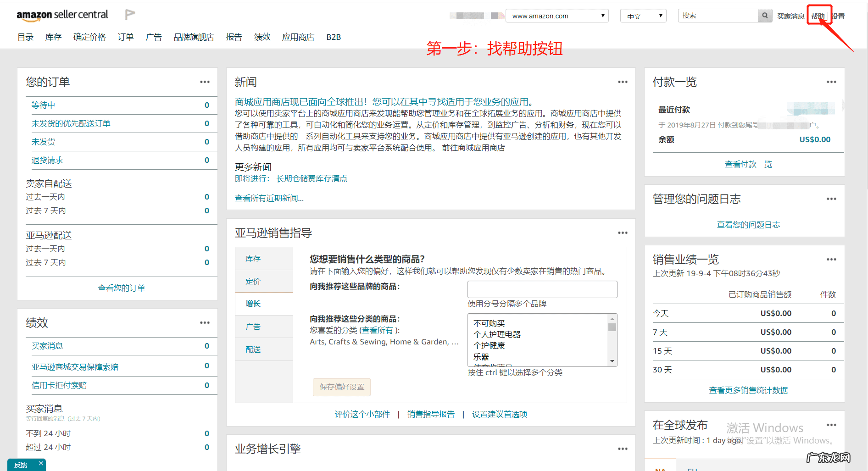This screenshot has height=471, width=868.
Task: Open the www.amazon.com marketplace dropdown
Action: pyautogui.click(x=556, y=15)
